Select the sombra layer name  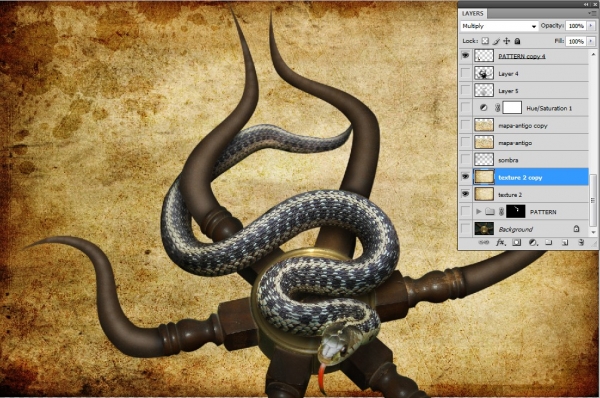(x=508, y=160)
